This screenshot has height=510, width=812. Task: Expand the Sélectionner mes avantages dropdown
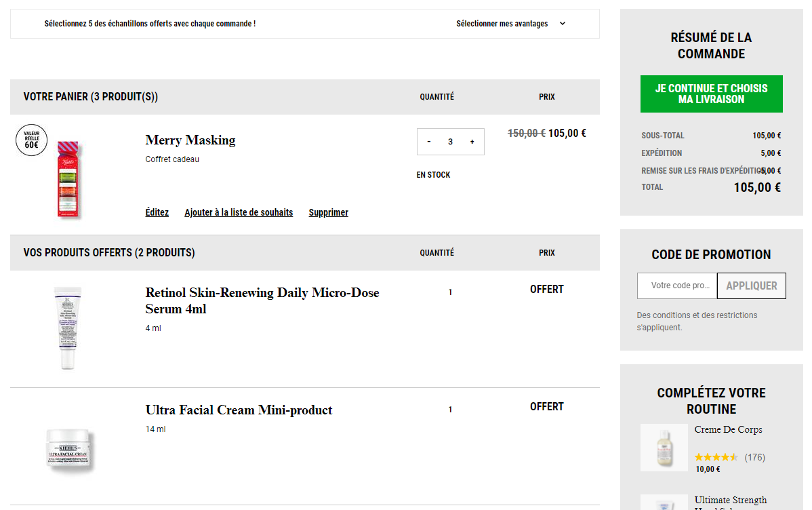(x=510, y=23)
